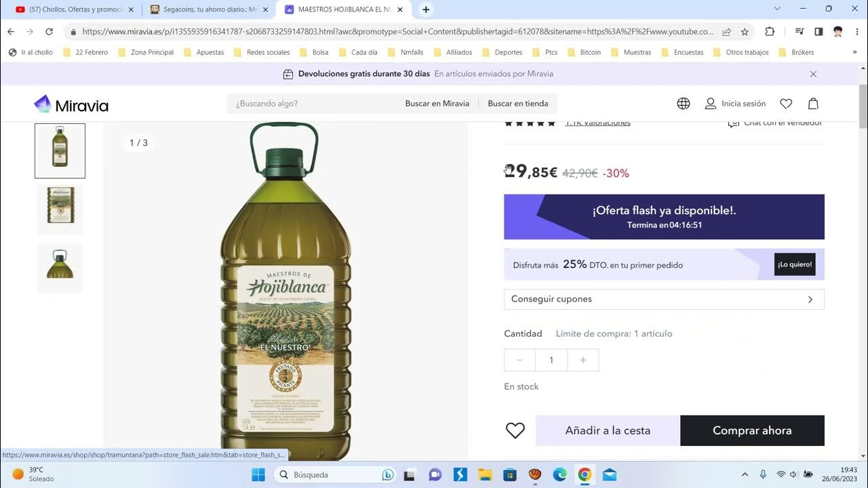
Task: Open Ir al chollo bookmark
Action: (31, 52)
